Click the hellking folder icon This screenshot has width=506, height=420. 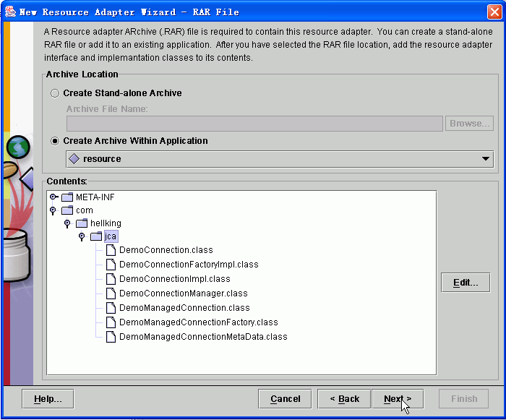click(82, 223)
